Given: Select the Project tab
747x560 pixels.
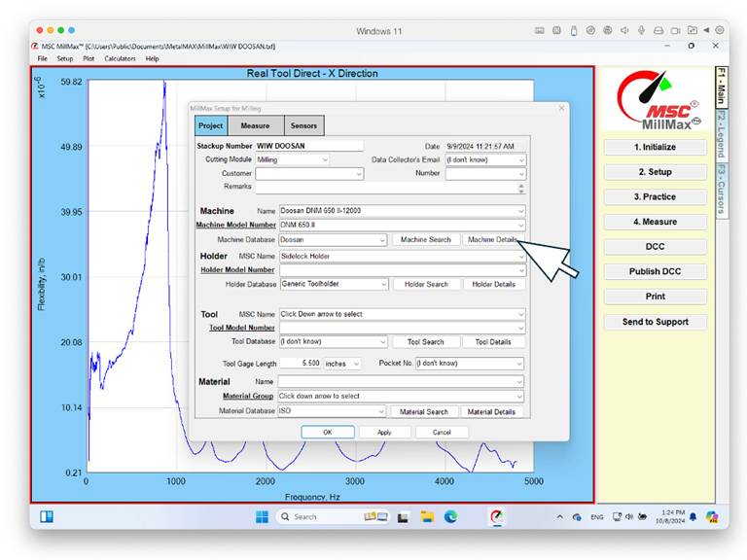Looking at the screenshot, I should 210,125.
